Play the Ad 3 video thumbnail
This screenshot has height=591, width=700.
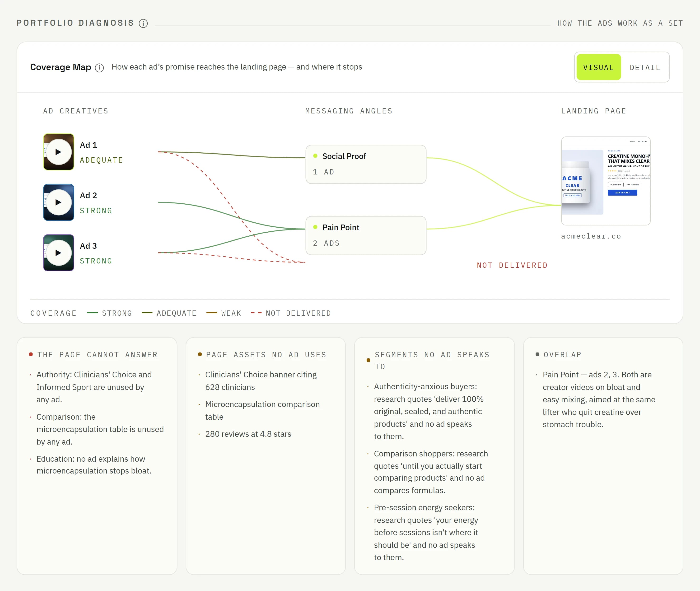click(59, 253)
